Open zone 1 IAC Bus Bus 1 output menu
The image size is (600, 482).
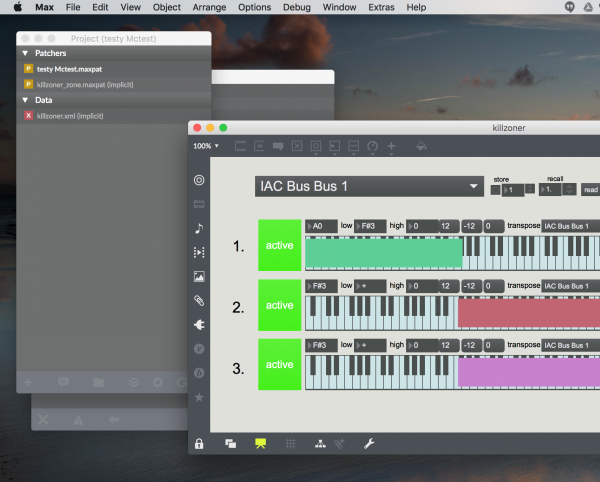tap(571, 226)
